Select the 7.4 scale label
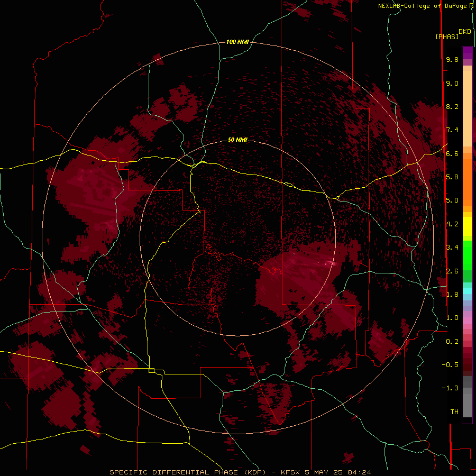 coord(452,130)
